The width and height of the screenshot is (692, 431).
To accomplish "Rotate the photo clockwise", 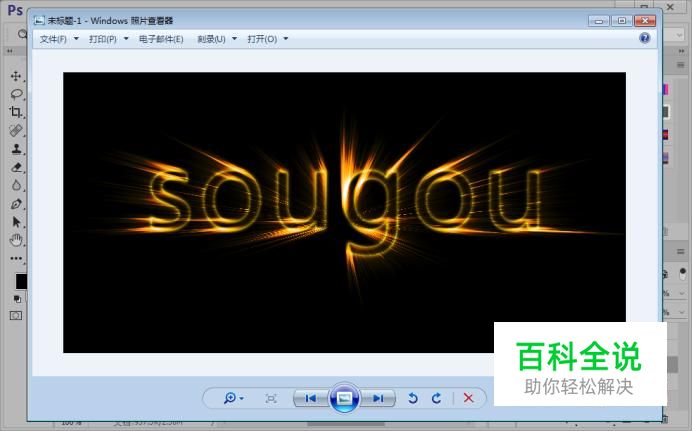I will [x=436, y=398].
